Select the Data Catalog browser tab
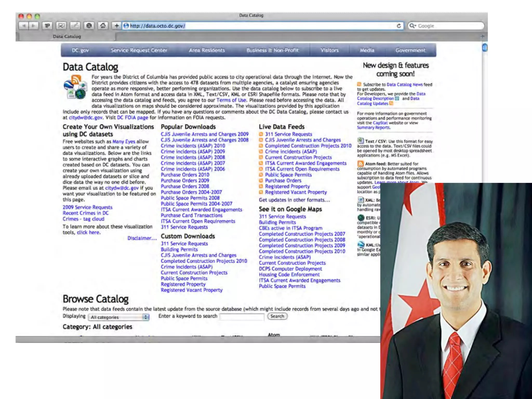532x399 pixels. 67,37
